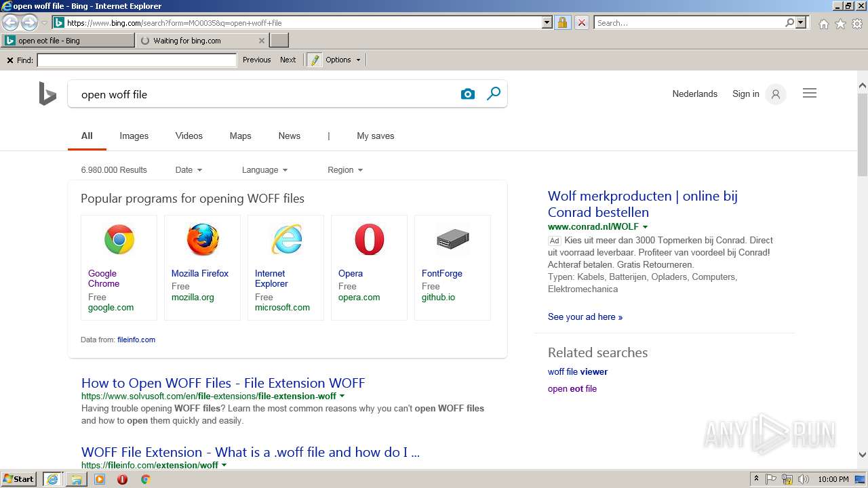
Task: Select the Opera program icon
Action: coord(370,240)
